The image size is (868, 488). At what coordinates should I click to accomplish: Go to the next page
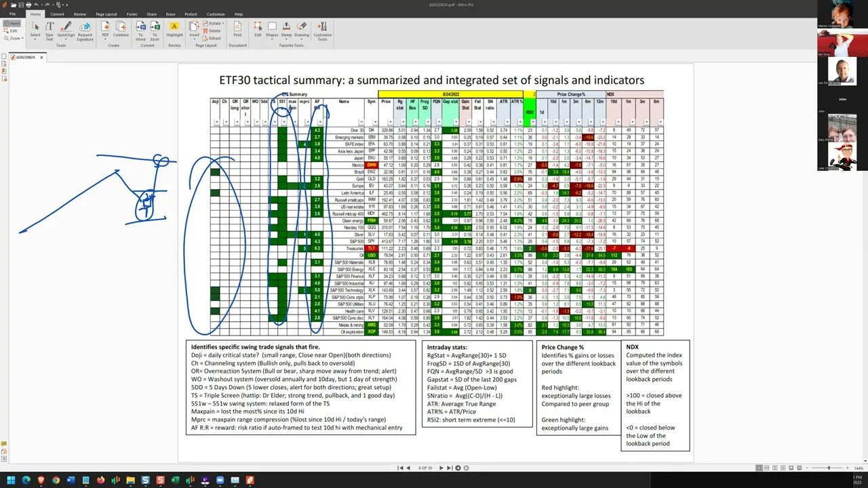tap(442, 468)
